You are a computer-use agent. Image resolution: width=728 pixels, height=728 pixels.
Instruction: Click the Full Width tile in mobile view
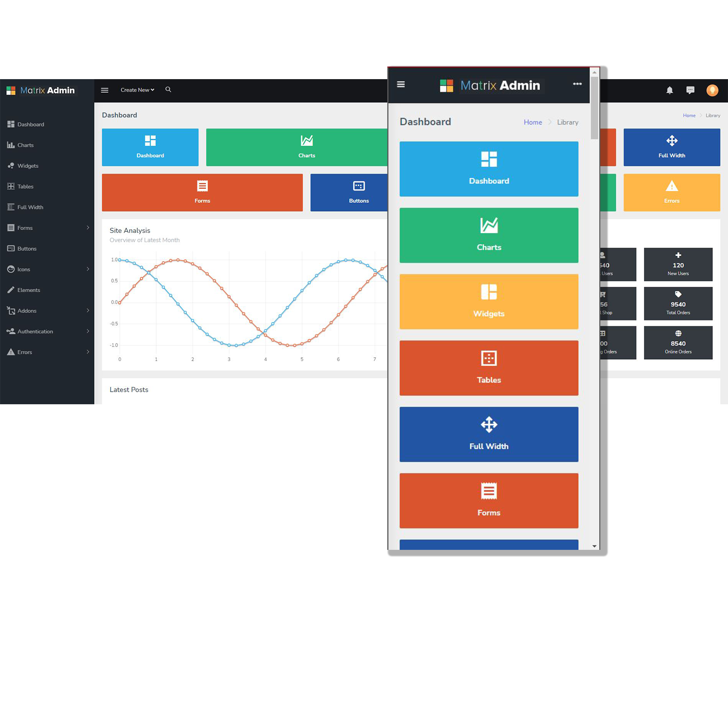point(489,434)
